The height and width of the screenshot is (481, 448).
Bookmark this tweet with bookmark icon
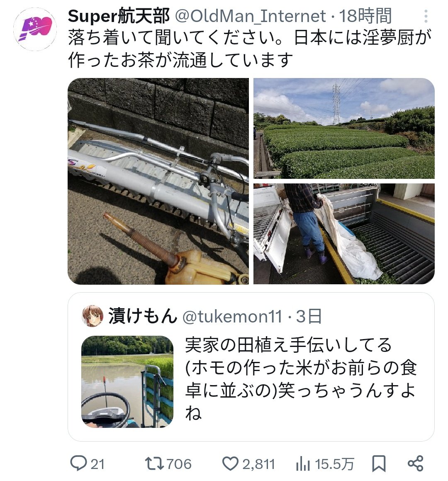tap(379, 464)
